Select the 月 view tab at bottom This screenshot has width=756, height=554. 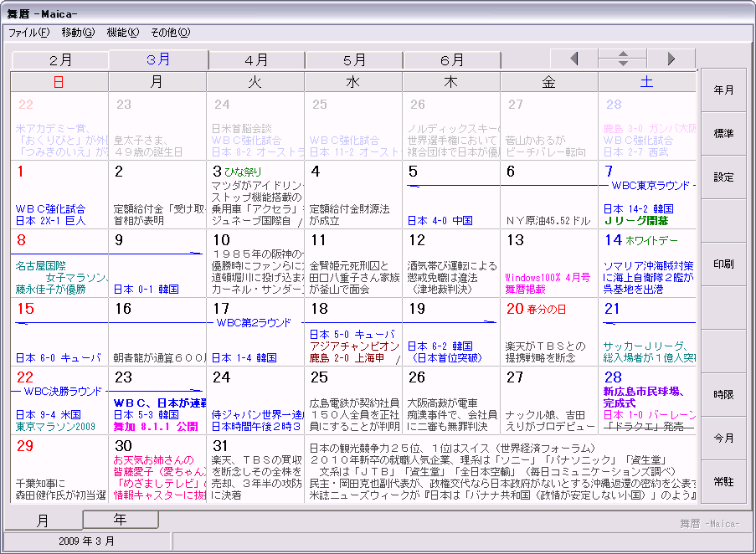(43, 521)
